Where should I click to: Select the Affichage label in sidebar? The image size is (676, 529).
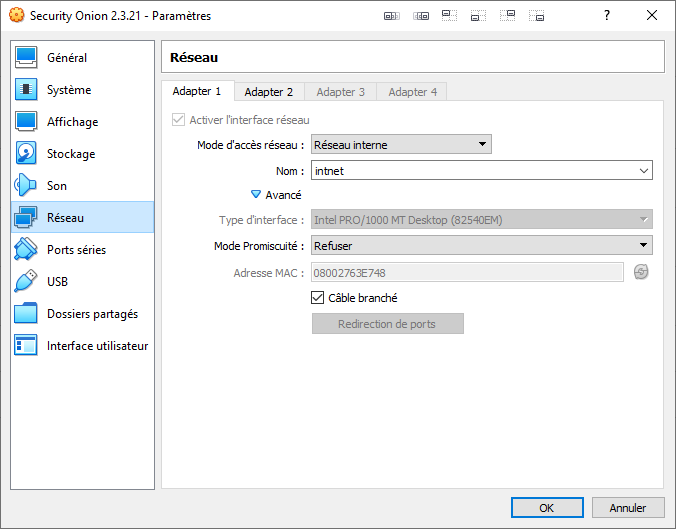72,122
